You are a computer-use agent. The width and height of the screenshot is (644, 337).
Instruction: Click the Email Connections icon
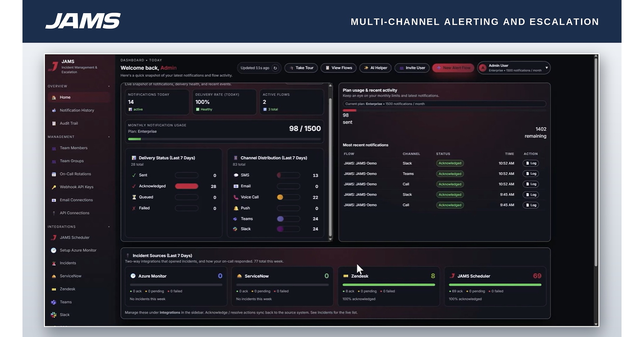[x=54, y=200]
